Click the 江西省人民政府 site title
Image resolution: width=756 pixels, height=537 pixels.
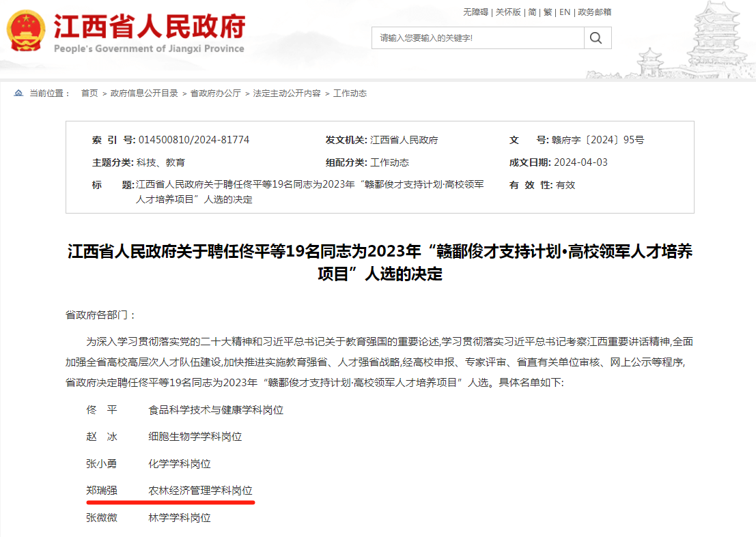tap(149, 27)
